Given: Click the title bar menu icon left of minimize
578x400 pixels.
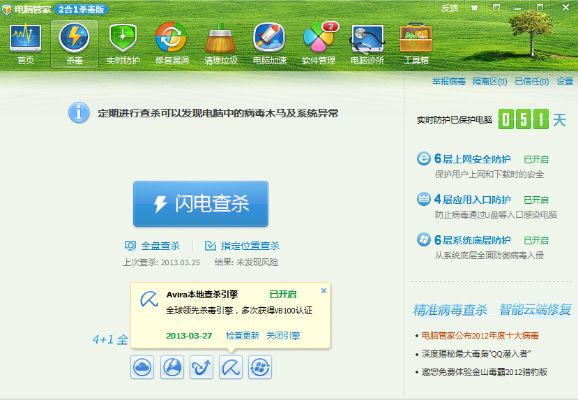Looking at the screenshot, I should tap(496, 7).
